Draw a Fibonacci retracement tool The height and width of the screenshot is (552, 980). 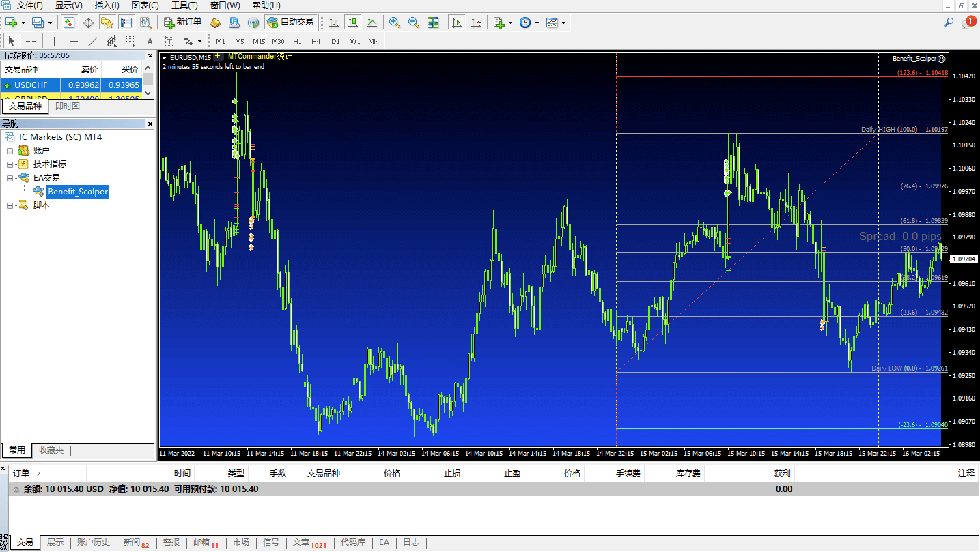[x=129, y=40]
